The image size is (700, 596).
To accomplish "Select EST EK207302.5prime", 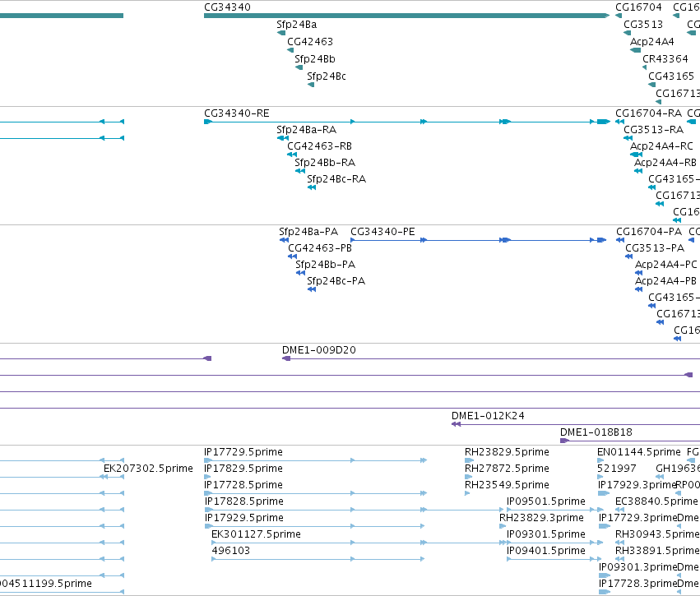I will [x=112, y=477].
